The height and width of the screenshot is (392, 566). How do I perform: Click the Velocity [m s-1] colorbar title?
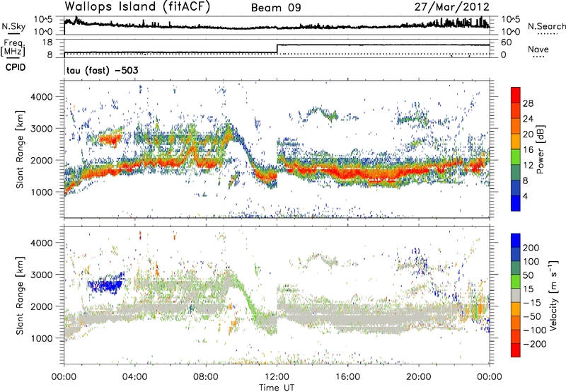553,295
